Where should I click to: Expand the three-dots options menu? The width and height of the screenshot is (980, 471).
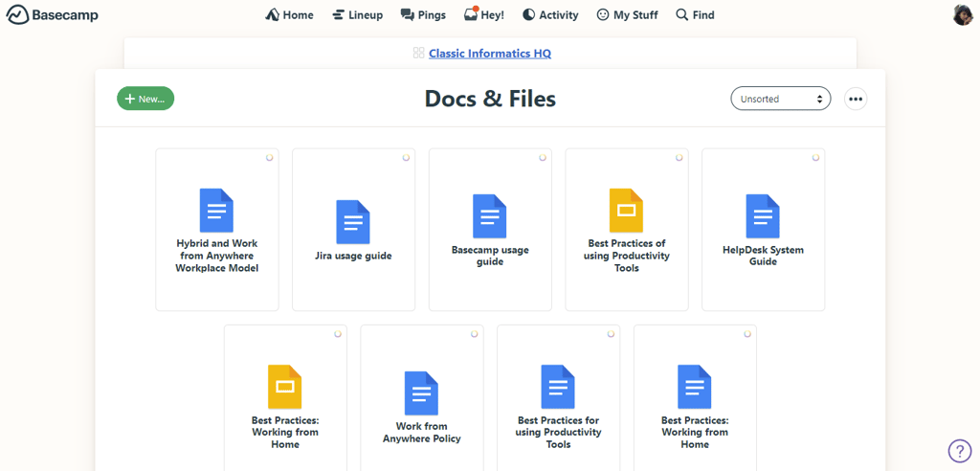[x=856, y=99]
